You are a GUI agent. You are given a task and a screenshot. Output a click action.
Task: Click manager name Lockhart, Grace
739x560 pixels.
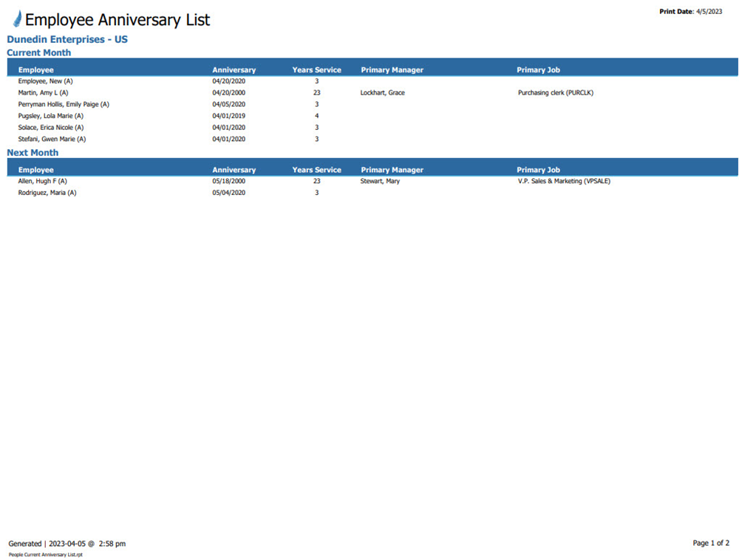[x=382, y=93]
